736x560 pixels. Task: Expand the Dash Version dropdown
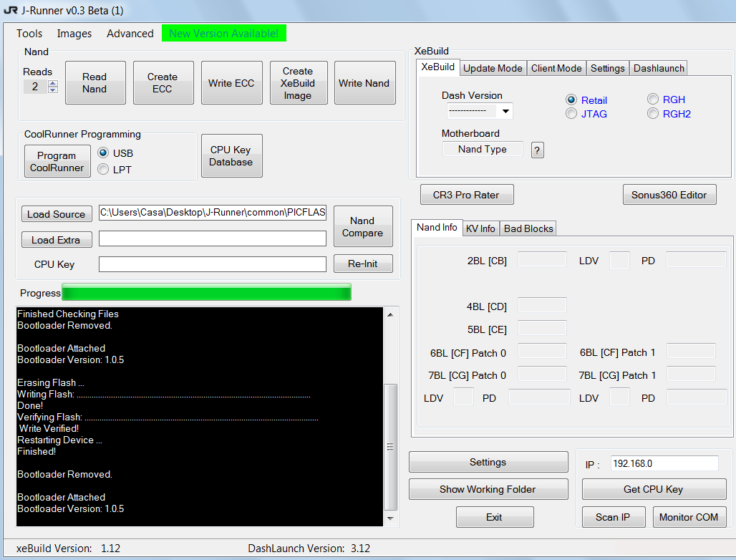click(x=505, y=111)
